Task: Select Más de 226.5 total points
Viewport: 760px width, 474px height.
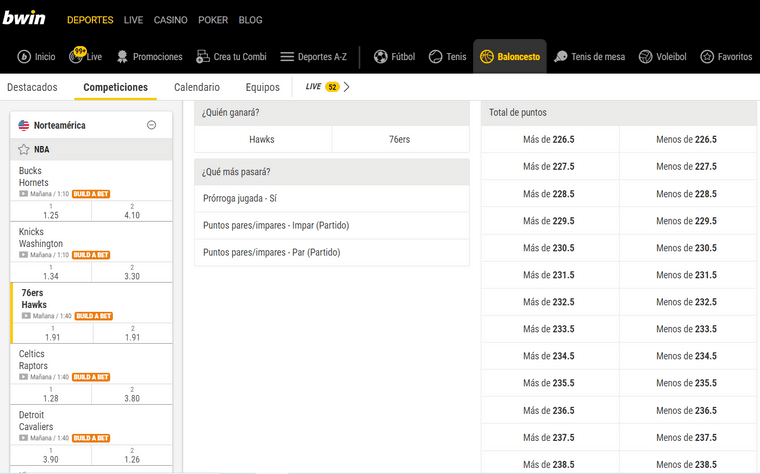Action: (x=550, y=140)
